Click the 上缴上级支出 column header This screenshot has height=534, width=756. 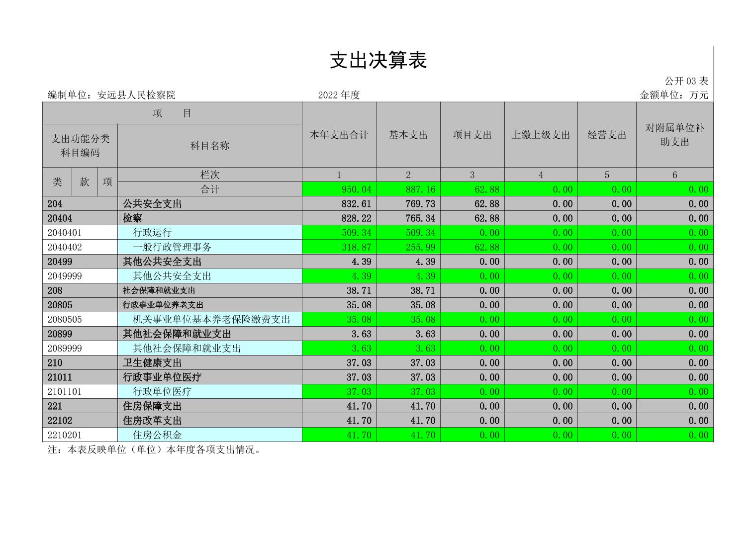pos(541,135)
